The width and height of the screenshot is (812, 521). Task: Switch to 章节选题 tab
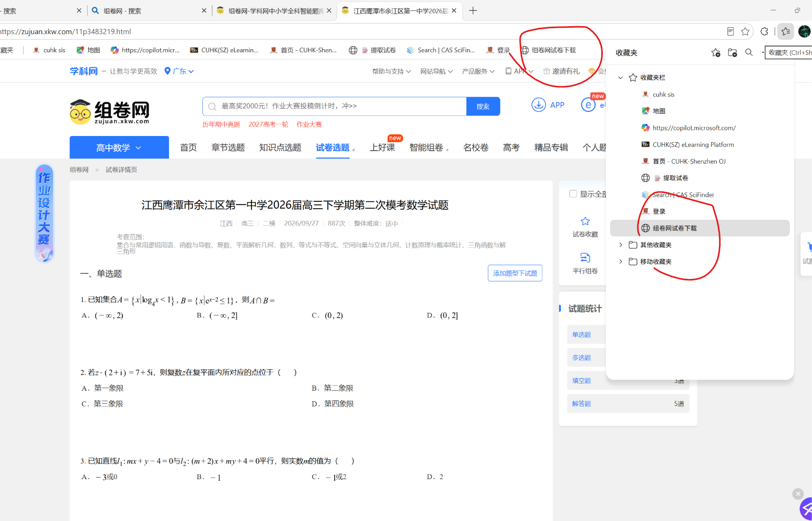(228, 148)
